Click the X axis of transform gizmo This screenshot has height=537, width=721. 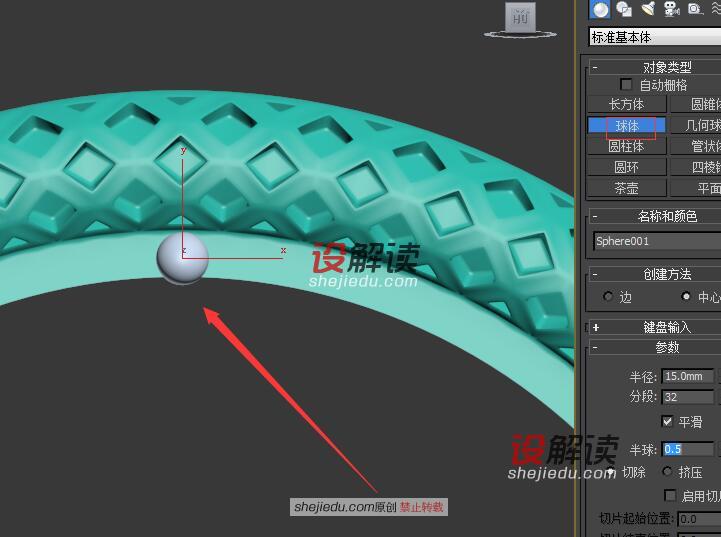click(x=235, y=258)
